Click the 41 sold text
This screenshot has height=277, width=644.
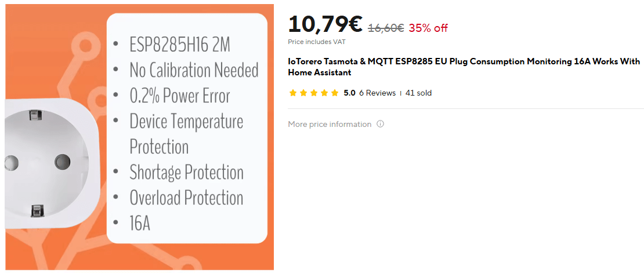tap(418, 93)
